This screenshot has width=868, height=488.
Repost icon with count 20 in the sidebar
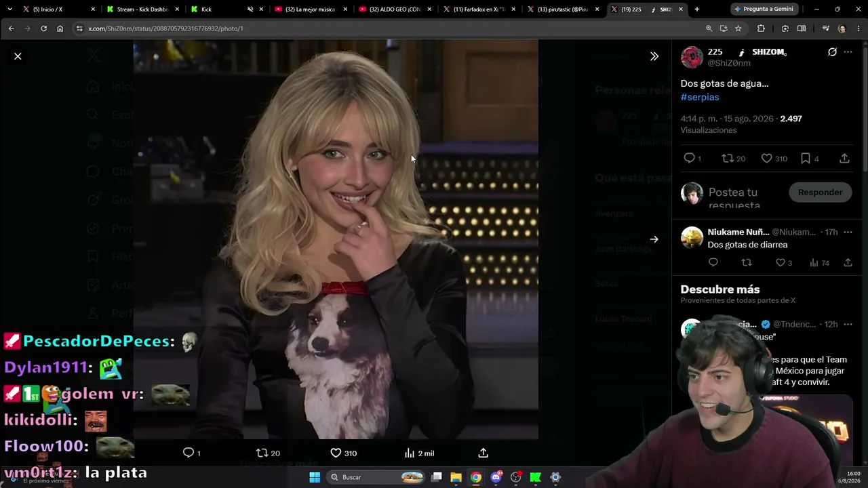[x=728, y=158]
